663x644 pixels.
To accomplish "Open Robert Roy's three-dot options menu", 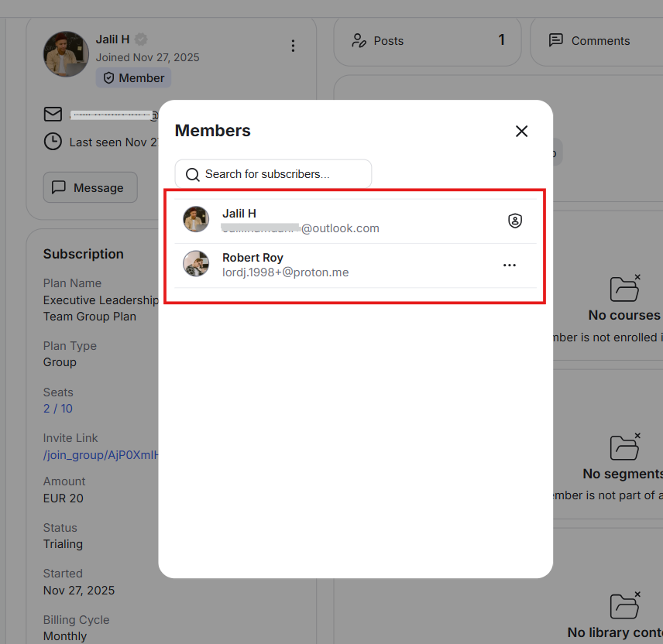I will tap(510, 265).
